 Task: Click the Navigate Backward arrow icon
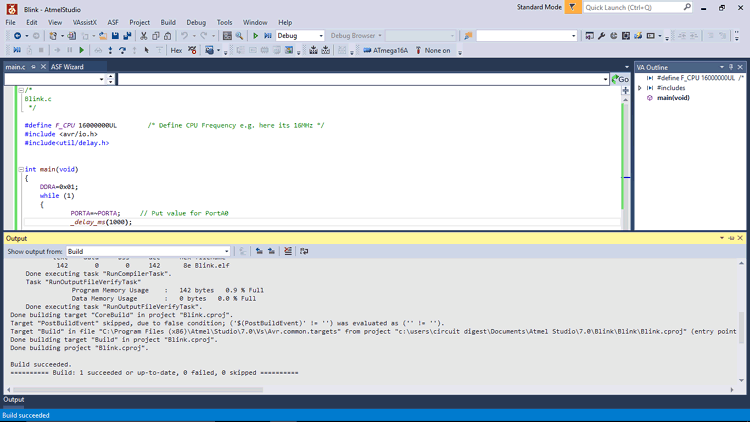[18, 36]
